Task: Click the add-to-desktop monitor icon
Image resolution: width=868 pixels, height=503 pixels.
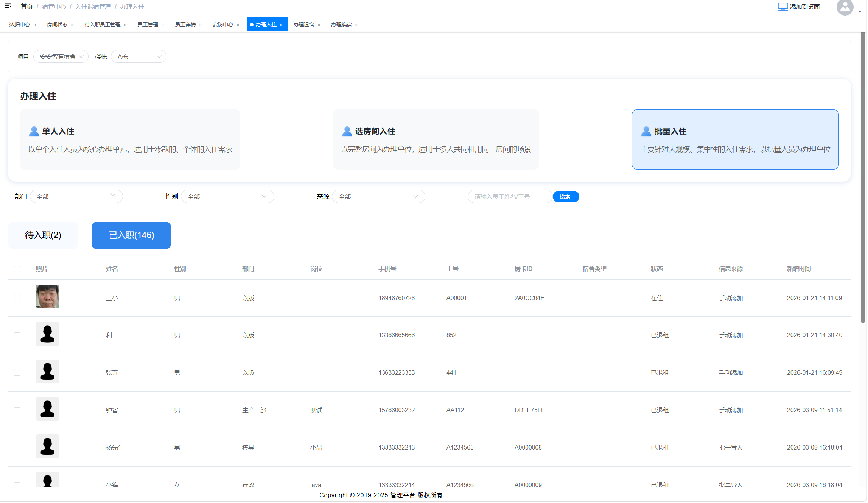Action: click(x=782, y=7)
